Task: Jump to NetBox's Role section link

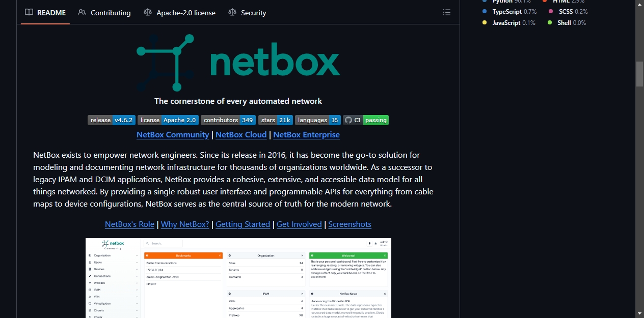Action: coord(129,224)
